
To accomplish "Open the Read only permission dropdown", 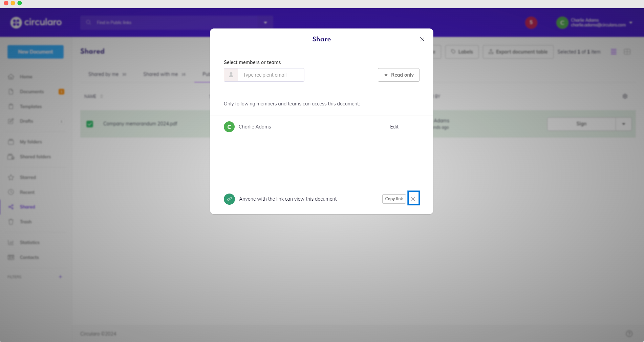I will pyautogui.click(x=399, y=75).
